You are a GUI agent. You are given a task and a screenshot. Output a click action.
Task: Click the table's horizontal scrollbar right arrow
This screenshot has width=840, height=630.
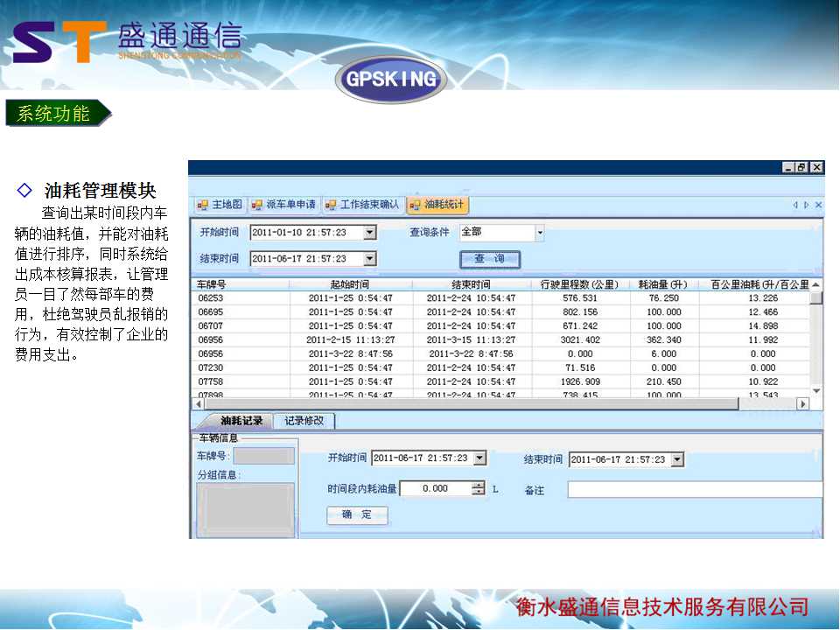(x=802, y=404)
